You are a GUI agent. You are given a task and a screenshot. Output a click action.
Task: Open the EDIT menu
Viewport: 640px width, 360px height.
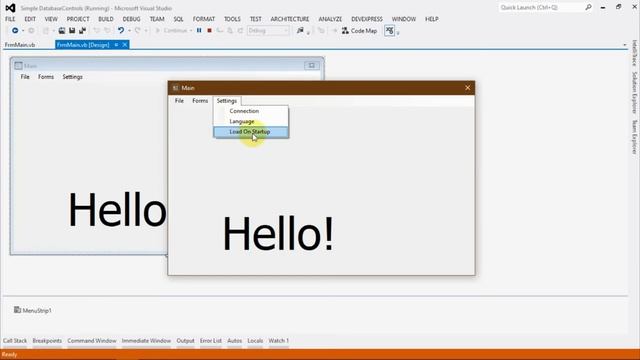click(x=30, y=19)
